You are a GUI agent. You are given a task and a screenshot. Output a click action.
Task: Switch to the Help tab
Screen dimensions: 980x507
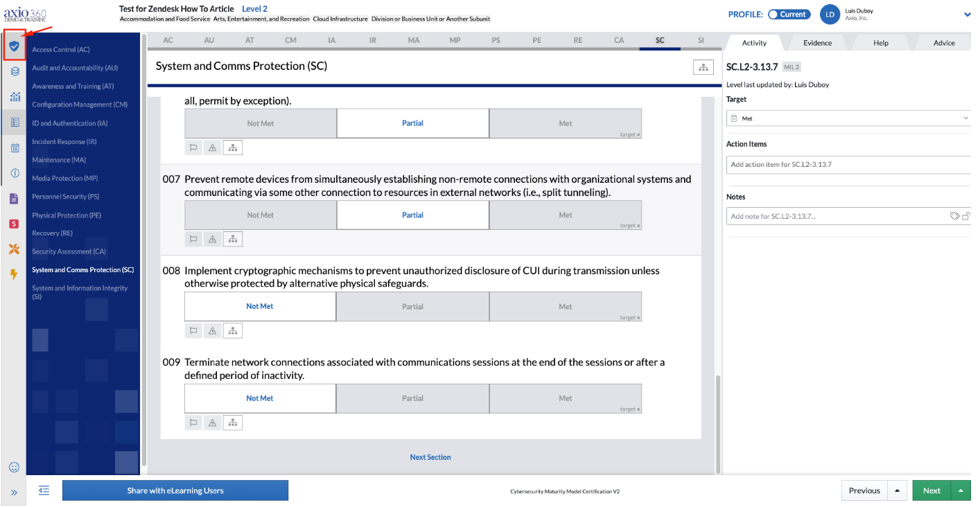[881, 43]
